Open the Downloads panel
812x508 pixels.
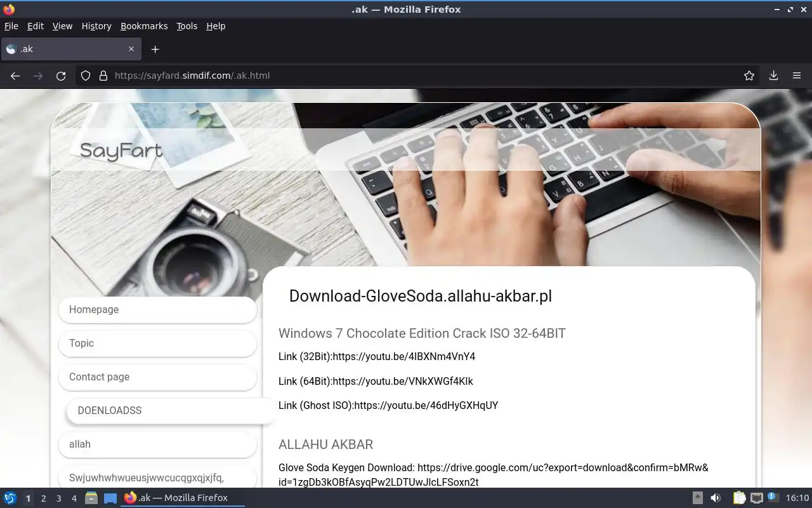pos(773,76)
